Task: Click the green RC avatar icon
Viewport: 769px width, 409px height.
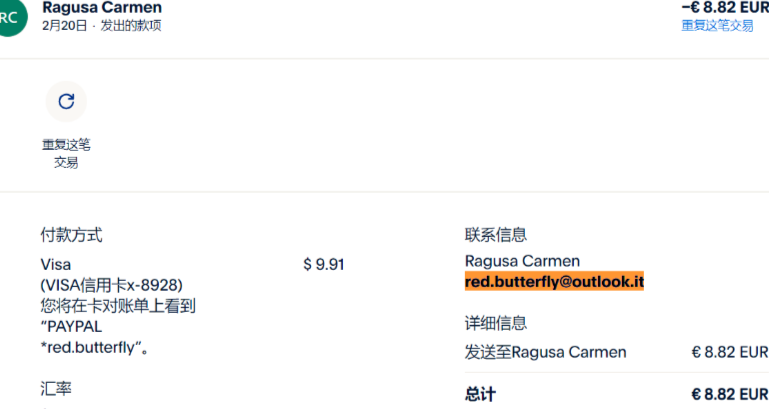Action: (x=10, y=18)
